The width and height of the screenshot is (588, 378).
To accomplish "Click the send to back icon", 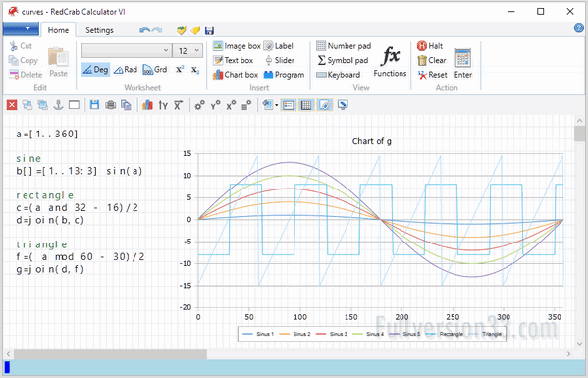I will click(43, 105).
